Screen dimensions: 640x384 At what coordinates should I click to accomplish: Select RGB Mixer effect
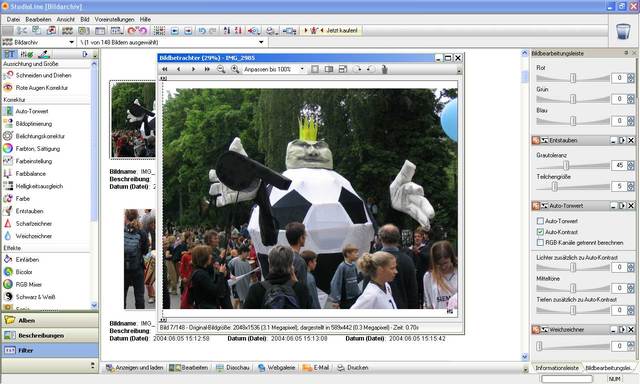[x=23, y=284]
